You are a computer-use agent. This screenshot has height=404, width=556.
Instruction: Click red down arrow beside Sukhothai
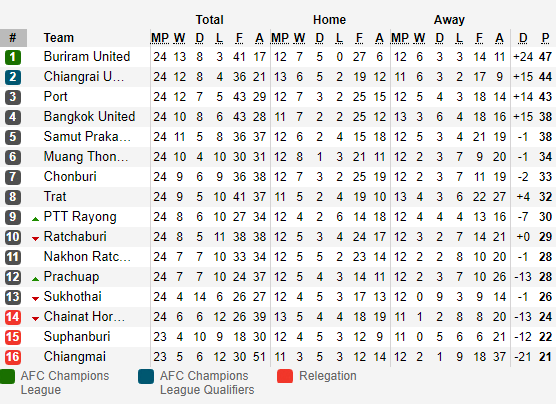35,299
